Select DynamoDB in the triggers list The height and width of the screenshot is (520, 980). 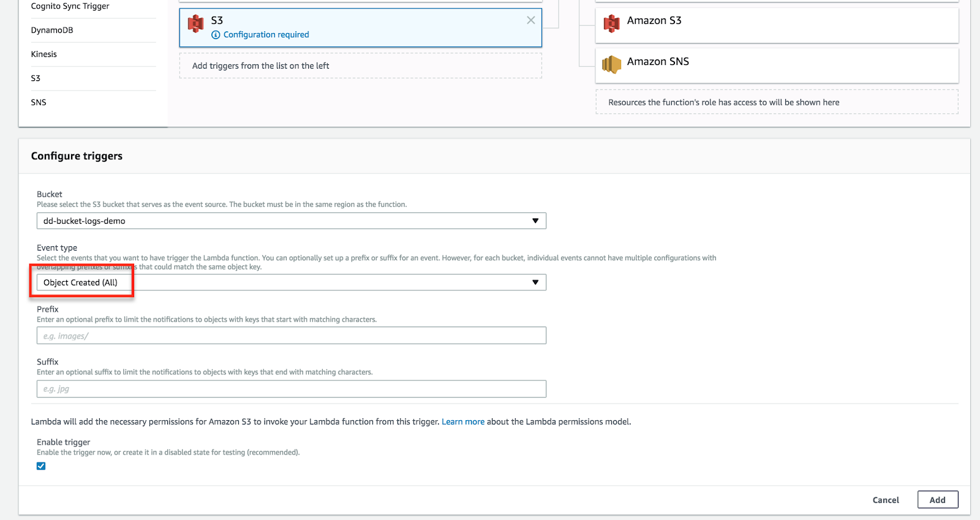pyautogui.click(x=52, y=30)
